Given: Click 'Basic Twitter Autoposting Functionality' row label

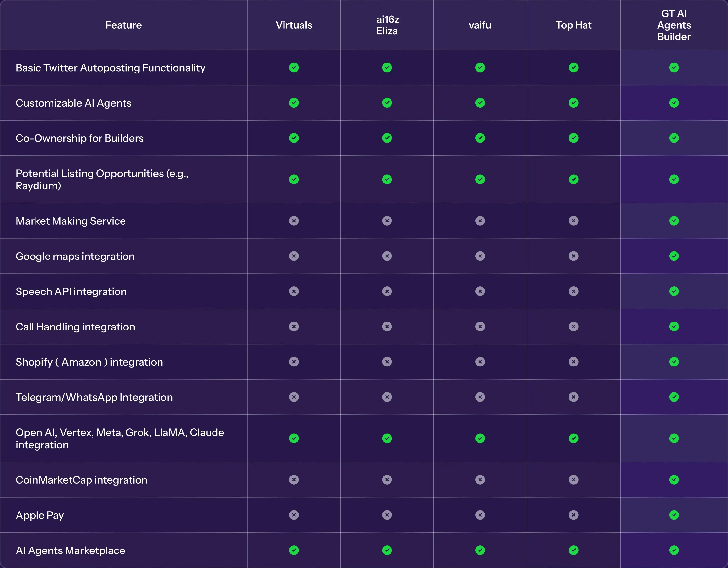Looking at the screenshot, I should (110, 68).
